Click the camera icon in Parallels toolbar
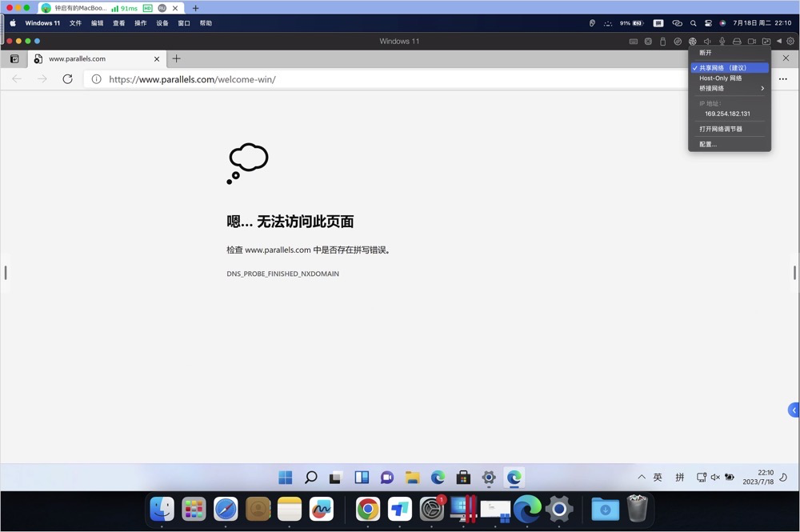 coord(752,42)
